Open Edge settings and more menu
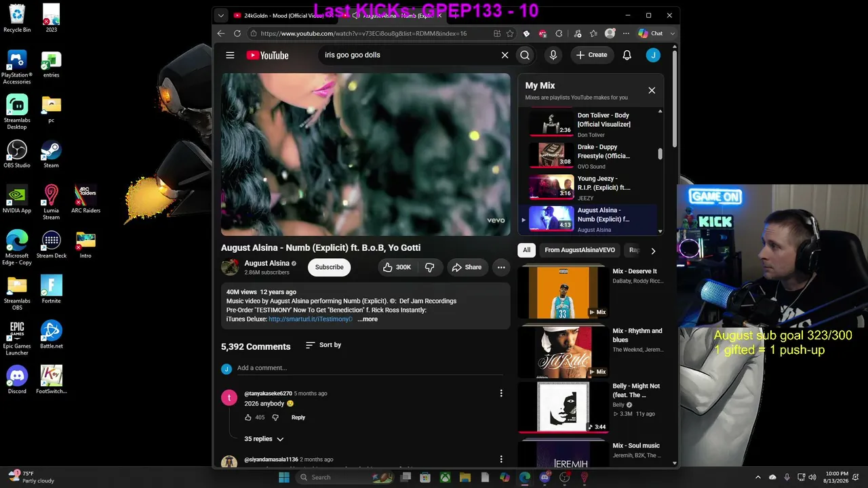Screen dimensions: 868x488 626,33
